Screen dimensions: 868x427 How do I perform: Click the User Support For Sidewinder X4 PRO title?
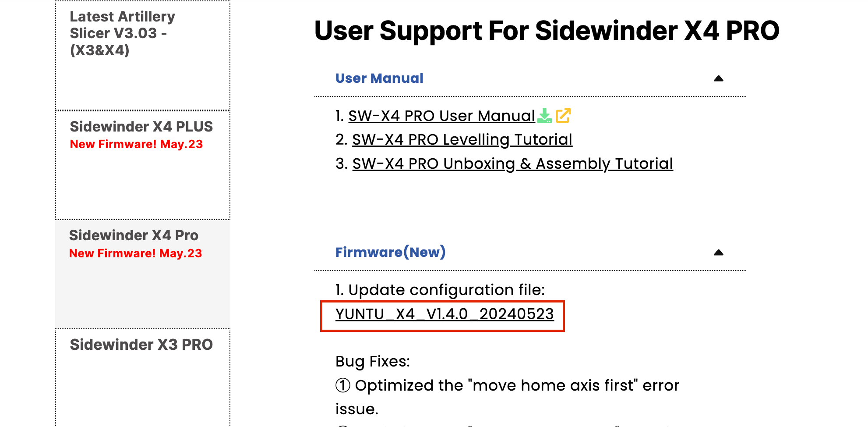tap(547, 31)
